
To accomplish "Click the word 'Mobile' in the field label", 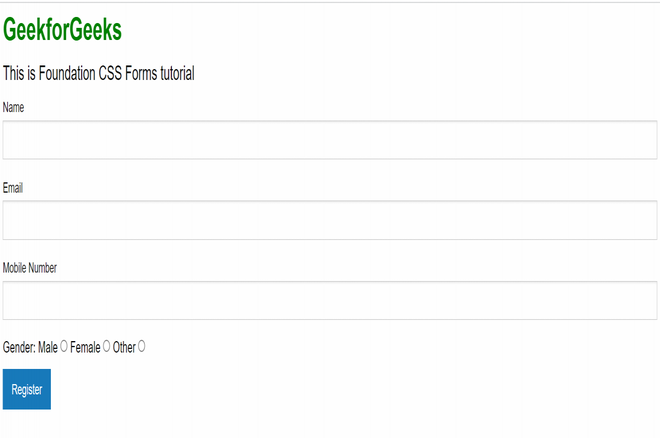I will click(x=16, y=267).
